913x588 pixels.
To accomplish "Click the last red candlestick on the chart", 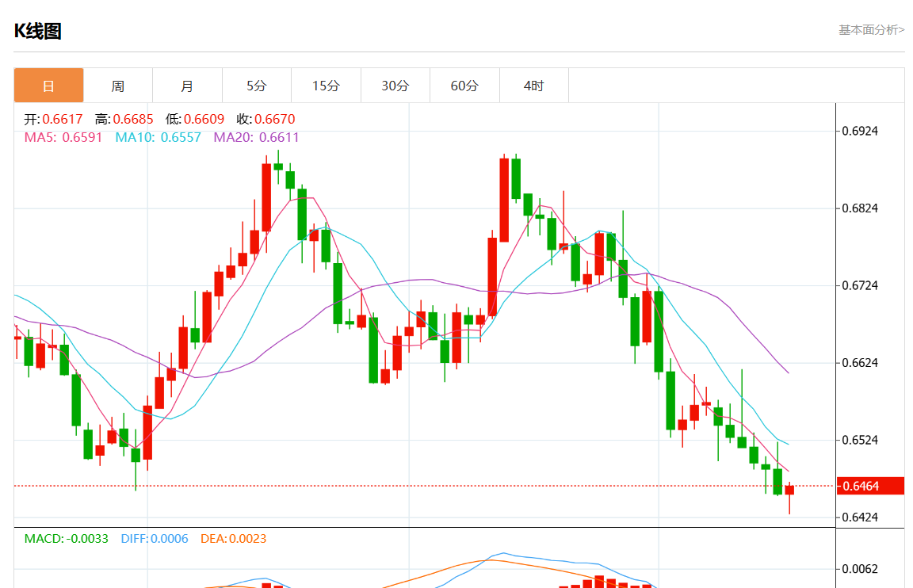I will (x=789, y=491).
